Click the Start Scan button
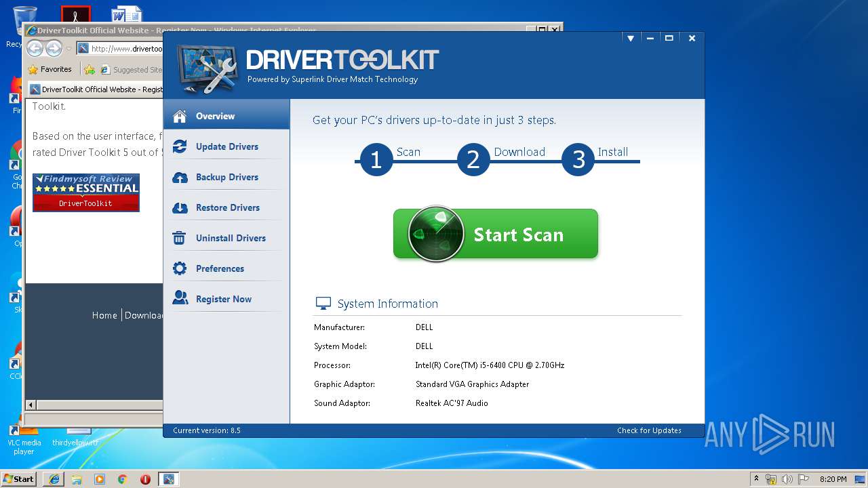This screenshot has width=868, height=488. pos(496,234)
